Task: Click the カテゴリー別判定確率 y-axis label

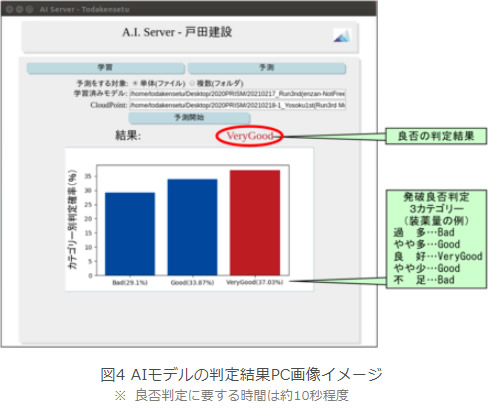Action: tap(72, 220)
